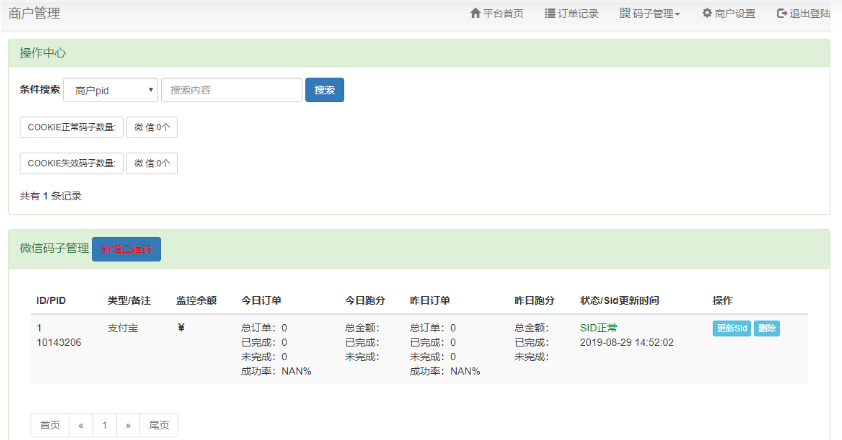Click the home icon beside 平台首页
The width and height of the screenshot is (842, 440).
(x=475, y=13)
